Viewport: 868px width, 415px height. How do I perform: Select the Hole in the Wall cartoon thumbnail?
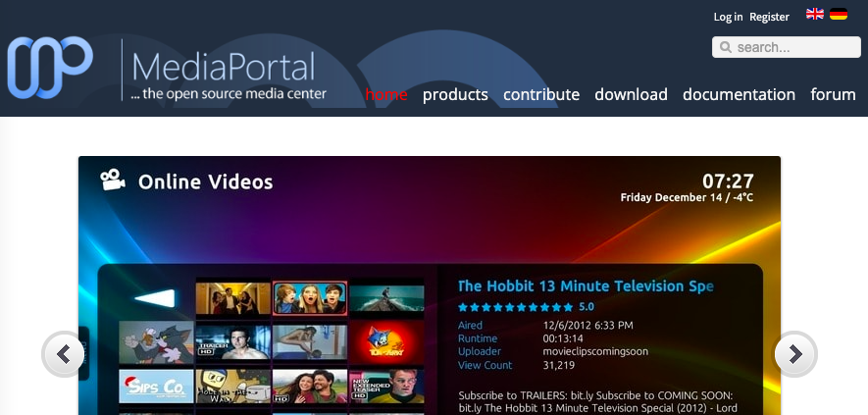coord(233,387)
